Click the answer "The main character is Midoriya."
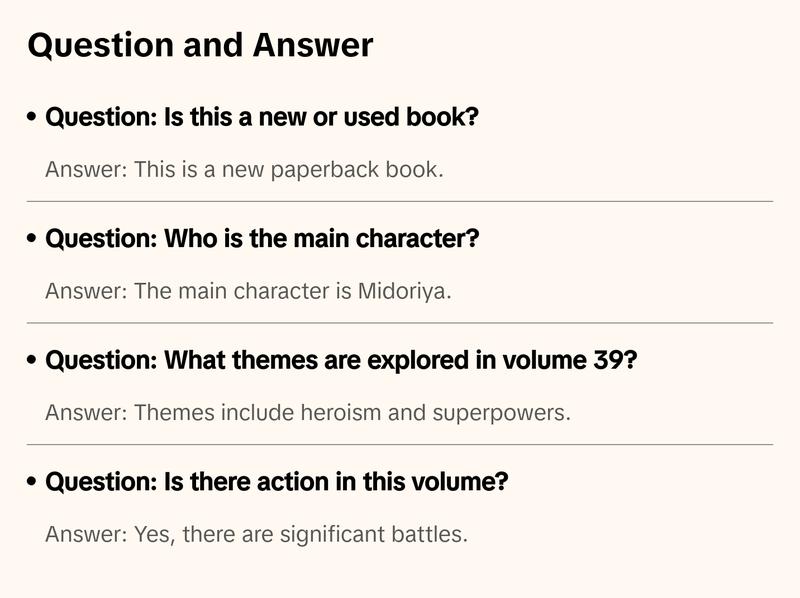This screenshot has height=598, width=800. click(248, 291)
